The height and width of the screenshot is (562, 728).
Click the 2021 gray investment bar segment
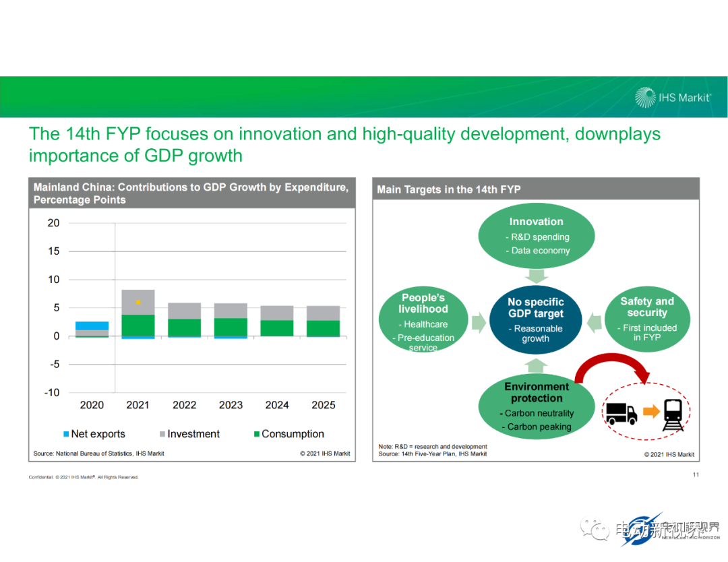coord(138,303)
